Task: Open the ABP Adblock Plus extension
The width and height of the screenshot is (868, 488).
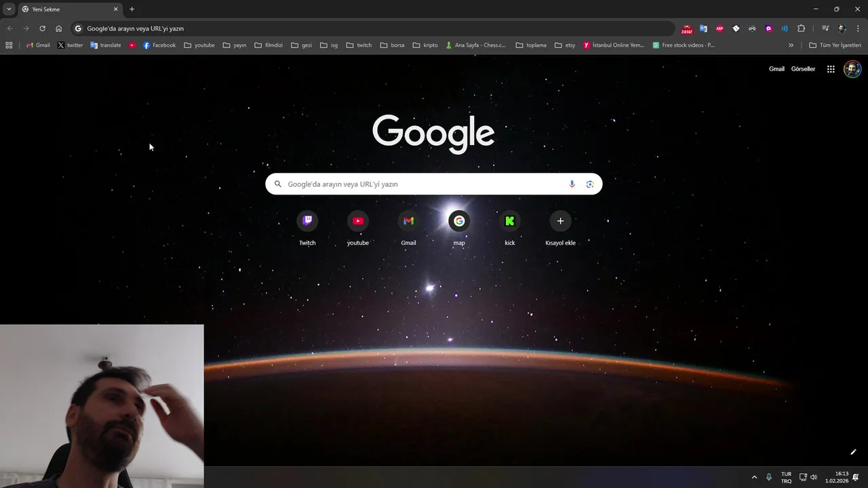Action: pyautogui.click(x=719, y=28)
